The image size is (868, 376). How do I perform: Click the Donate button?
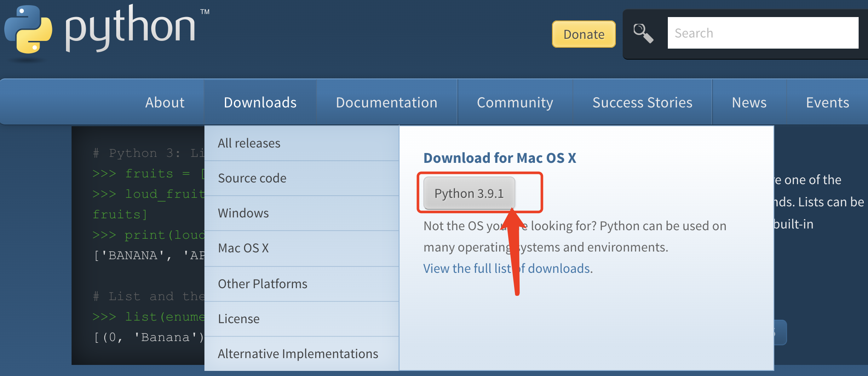pyautogui.click(x=584, y=34)
